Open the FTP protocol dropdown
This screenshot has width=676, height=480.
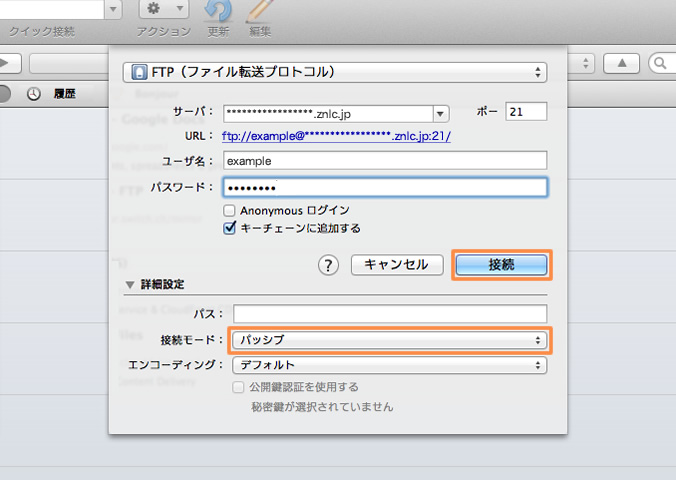pos(335,72)
